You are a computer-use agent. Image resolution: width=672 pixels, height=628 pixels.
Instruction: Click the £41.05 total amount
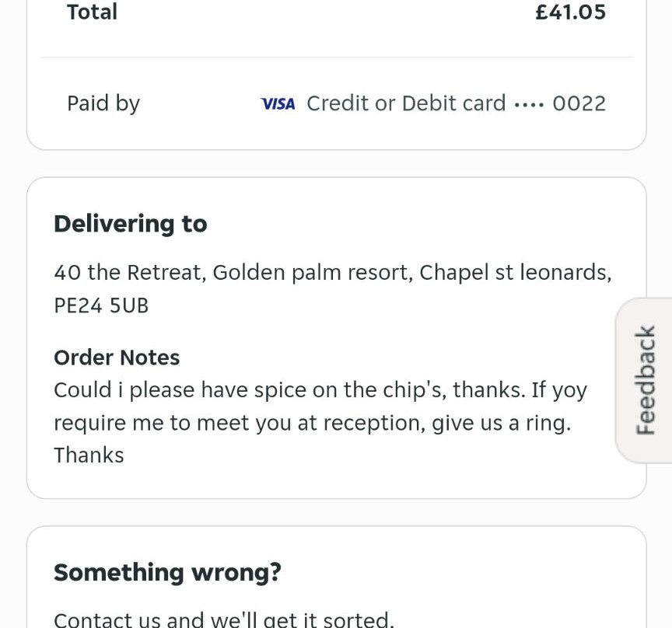(x=570, y=12)
